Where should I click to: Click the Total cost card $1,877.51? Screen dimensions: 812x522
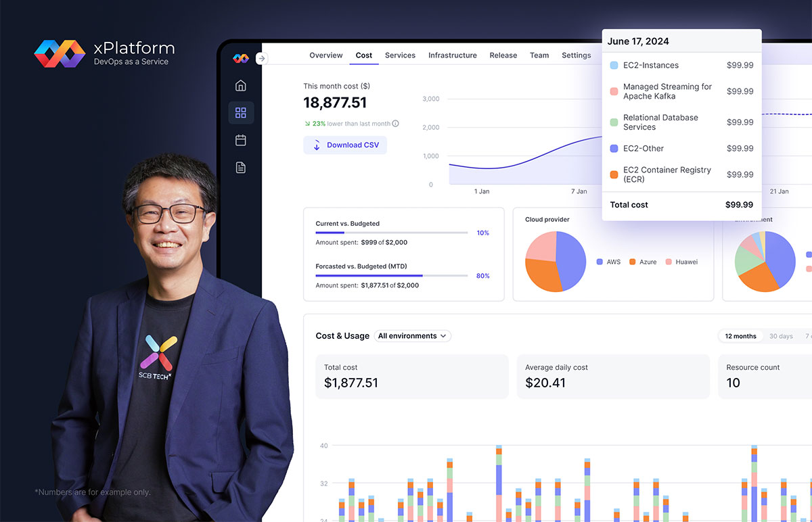[411, 377]
